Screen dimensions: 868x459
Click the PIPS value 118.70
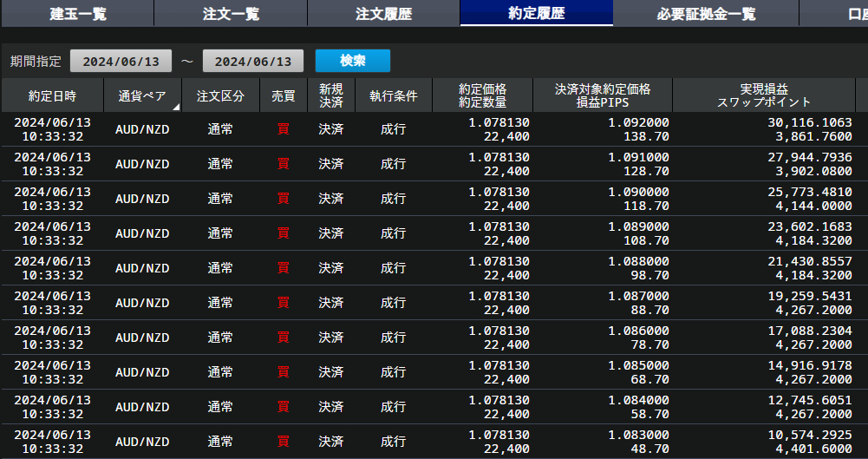point(646,206)
